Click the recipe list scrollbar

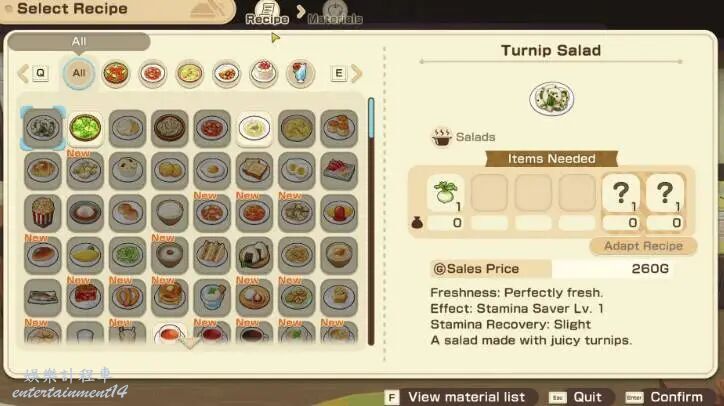[371, 221]
